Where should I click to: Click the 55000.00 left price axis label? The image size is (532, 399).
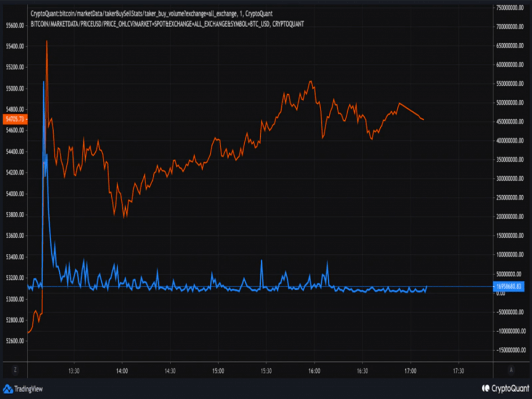pyautogui.click(x=14, y=89)
